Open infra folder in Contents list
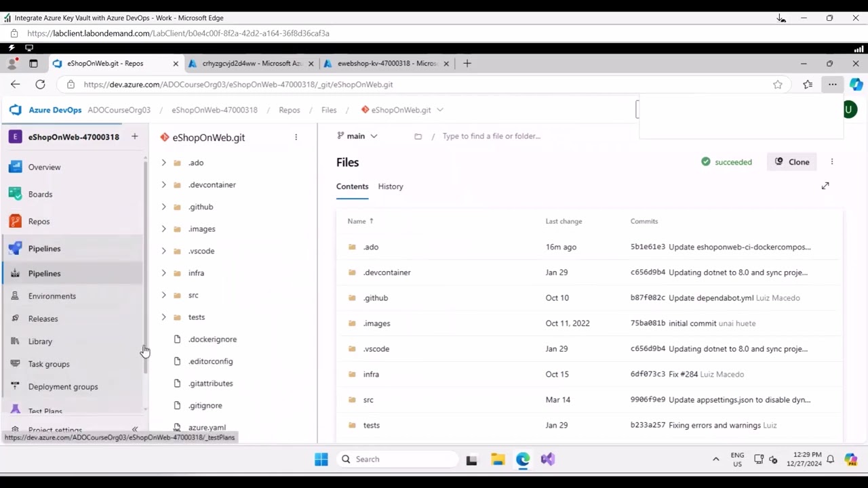The image size is (868, 488). [371, 374]
